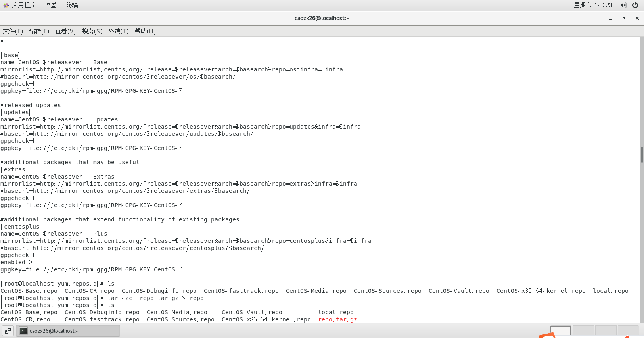644x338 pixels.
Task: Minimize the terminal window
Action: pyautogui.click(x=610, y=18)
